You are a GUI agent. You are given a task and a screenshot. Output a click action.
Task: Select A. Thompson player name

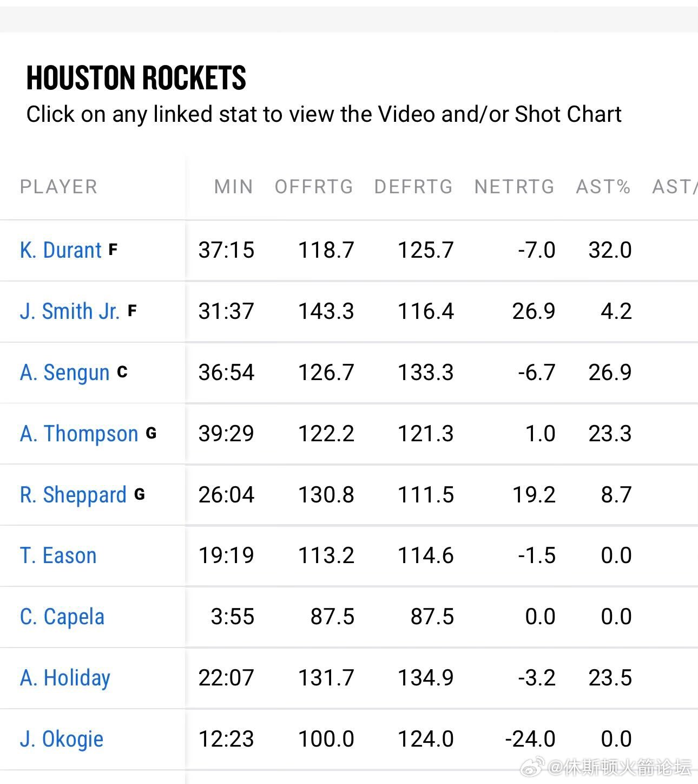click(79, 434)
